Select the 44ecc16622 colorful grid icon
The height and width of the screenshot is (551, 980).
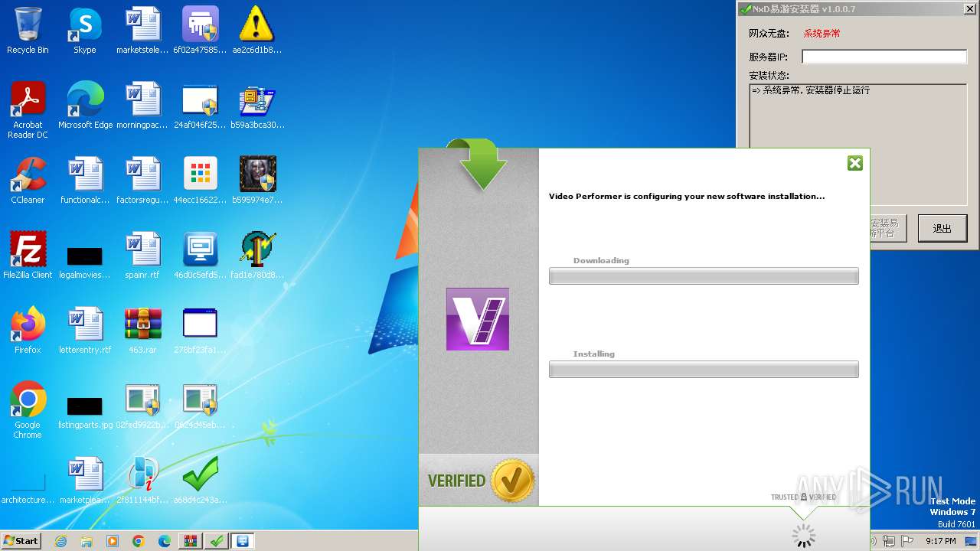point(200,181)
